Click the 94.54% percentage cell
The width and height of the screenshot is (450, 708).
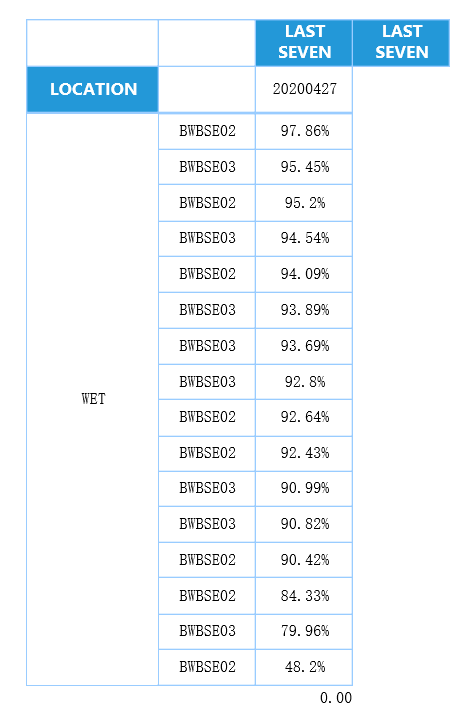[x=304, y=238]
